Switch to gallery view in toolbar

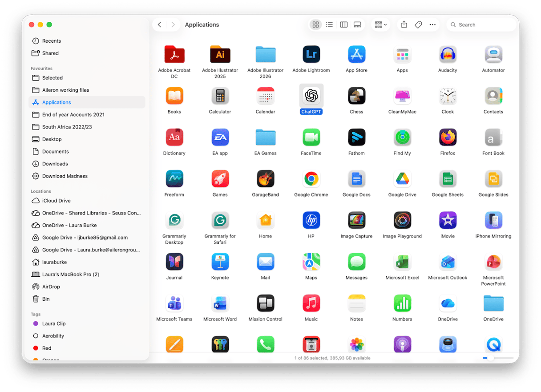pyautogui.click(x=357, y=24)
